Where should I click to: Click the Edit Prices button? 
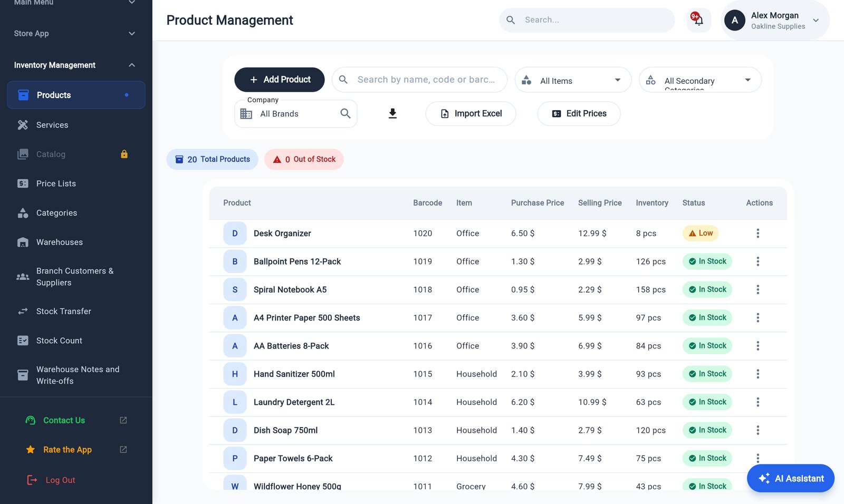point(579,113)
